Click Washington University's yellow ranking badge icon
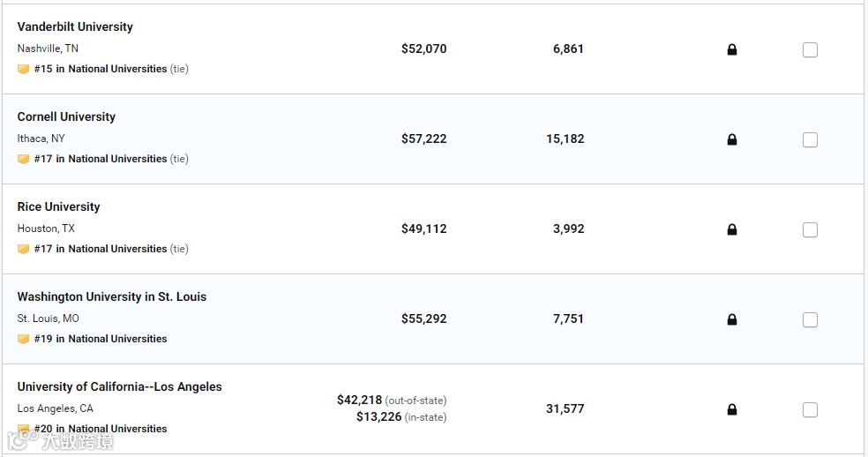The width and height of the screenshot is (868, 457). point(24,339)
